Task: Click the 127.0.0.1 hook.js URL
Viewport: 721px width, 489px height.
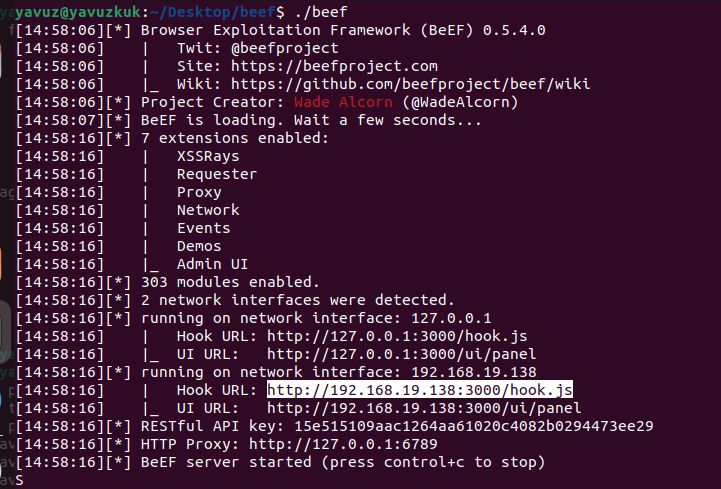Action: coord(397,336)
